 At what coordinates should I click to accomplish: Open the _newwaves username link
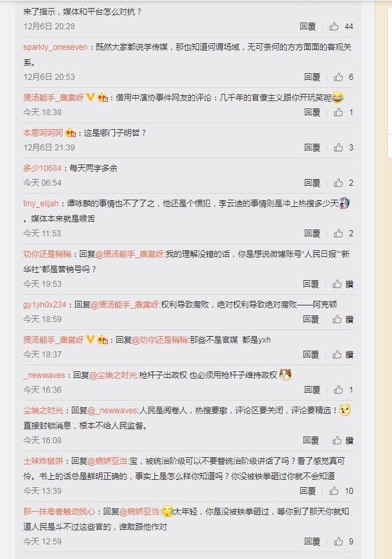[x=44, y=375]
